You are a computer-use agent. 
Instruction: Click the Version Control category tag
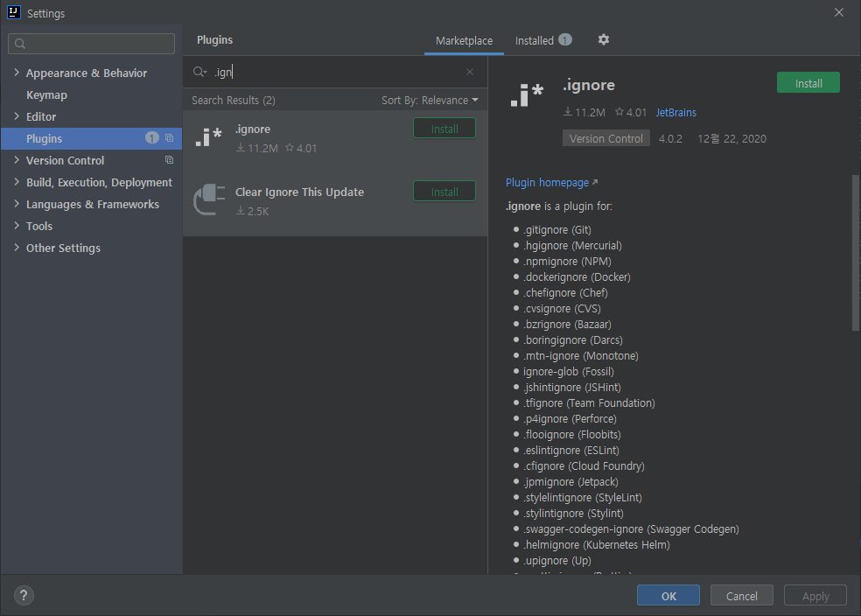click(605, 138)
